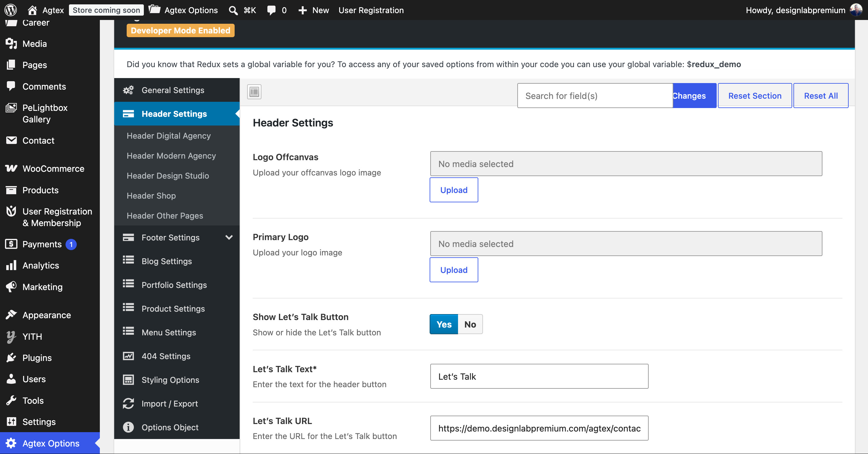Open the WooCommerce icon
Image resolution: width=868 pixels, height=454 pixels.
[x=11, y=168]
